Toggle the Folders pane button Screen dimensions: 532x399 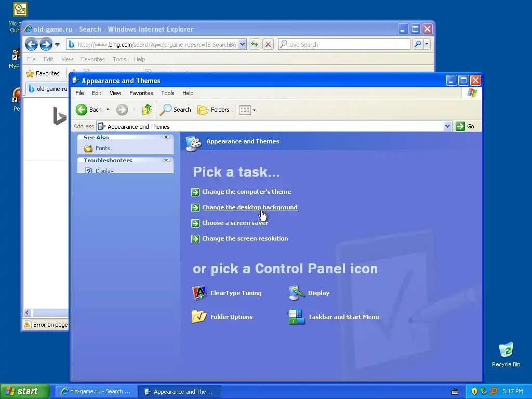pos(214,110)
